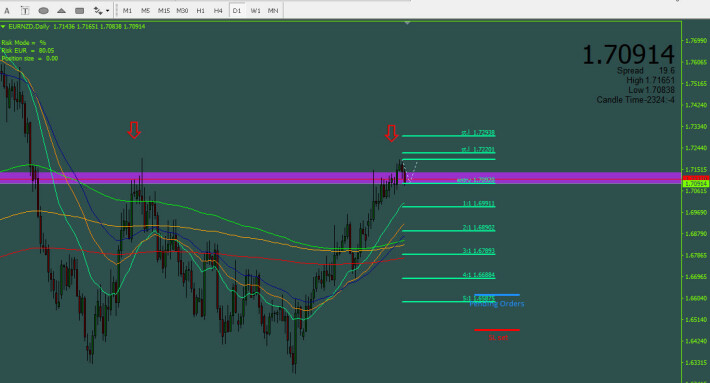Click the chart shift marker triangle at top
The image size is (710, 383).
click(408, 23)
